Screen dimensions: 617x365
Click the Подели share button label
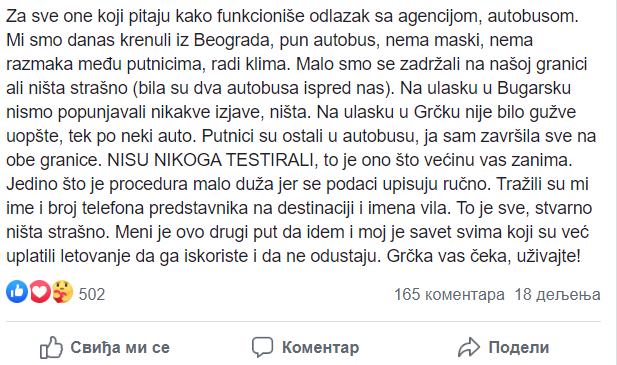tap(519, 347)
